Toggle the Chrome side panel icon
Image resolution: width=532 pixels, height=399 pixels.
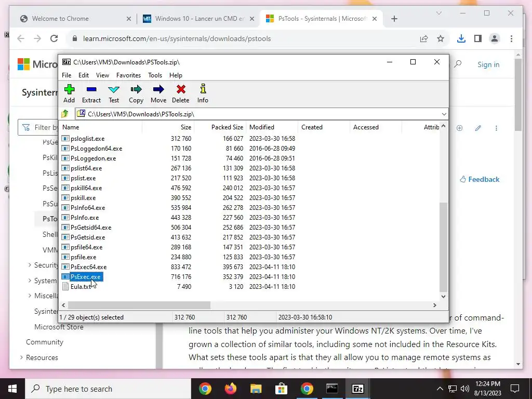[x=478, y=38]
